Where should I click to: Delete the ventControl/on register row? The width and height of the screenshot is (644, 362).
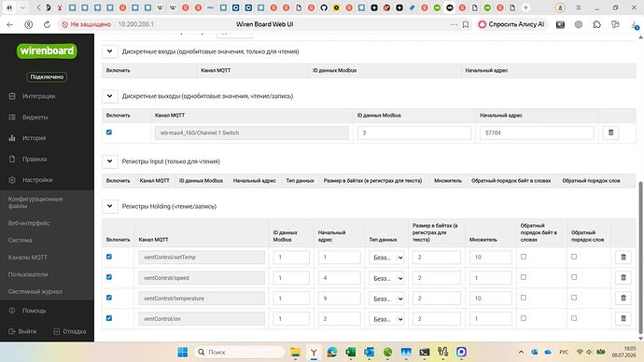[623, 318]
